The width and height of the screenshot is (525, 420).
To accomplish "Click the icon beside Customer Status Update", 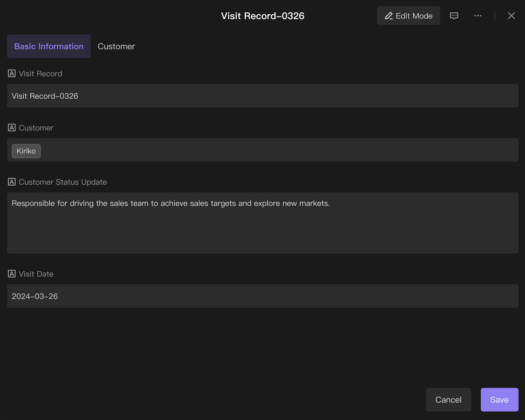I will 12,182.
